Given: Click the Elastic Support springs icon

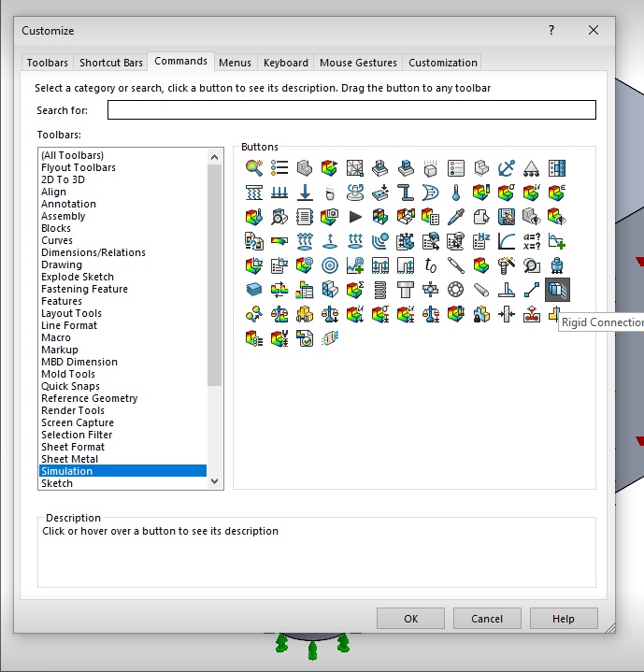Looking at the screenshot, I should coord(254,193).
